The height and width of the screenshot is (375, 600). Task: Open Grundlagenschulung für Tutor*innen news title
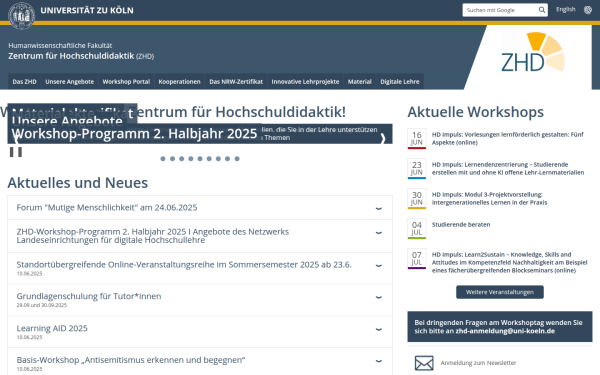(x=89, y=296)
